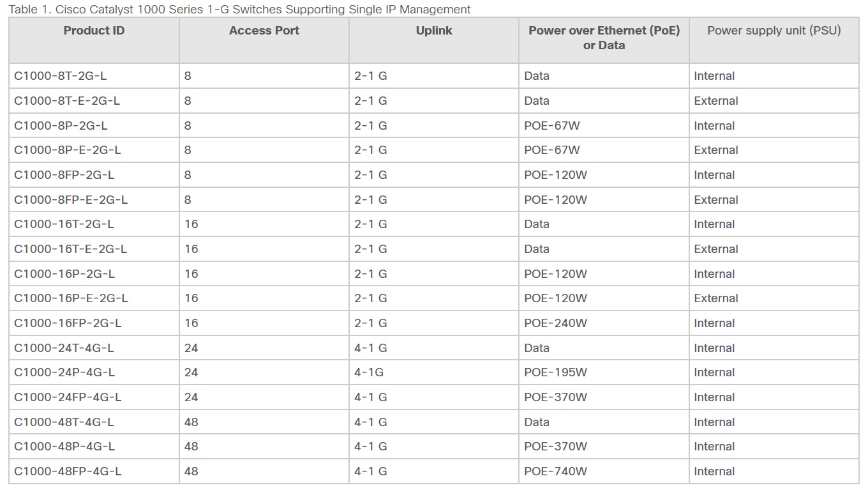
Task: Click the Product ID column header
Action: pos(94,31)
